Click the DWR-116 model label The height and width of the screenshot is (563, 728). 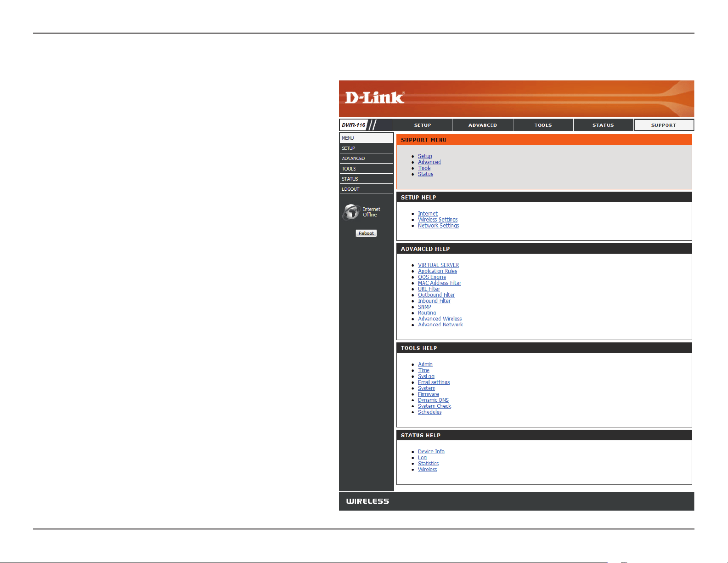pos(354,125)
